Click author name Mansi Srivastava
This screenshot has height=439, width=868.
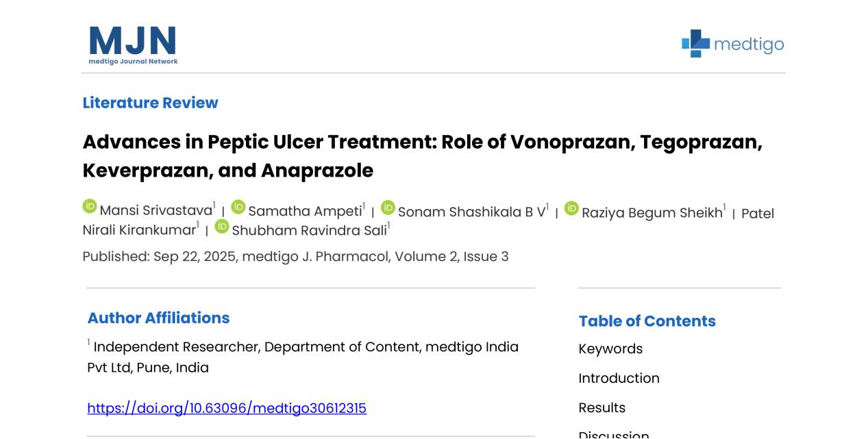tap(156, 211)
